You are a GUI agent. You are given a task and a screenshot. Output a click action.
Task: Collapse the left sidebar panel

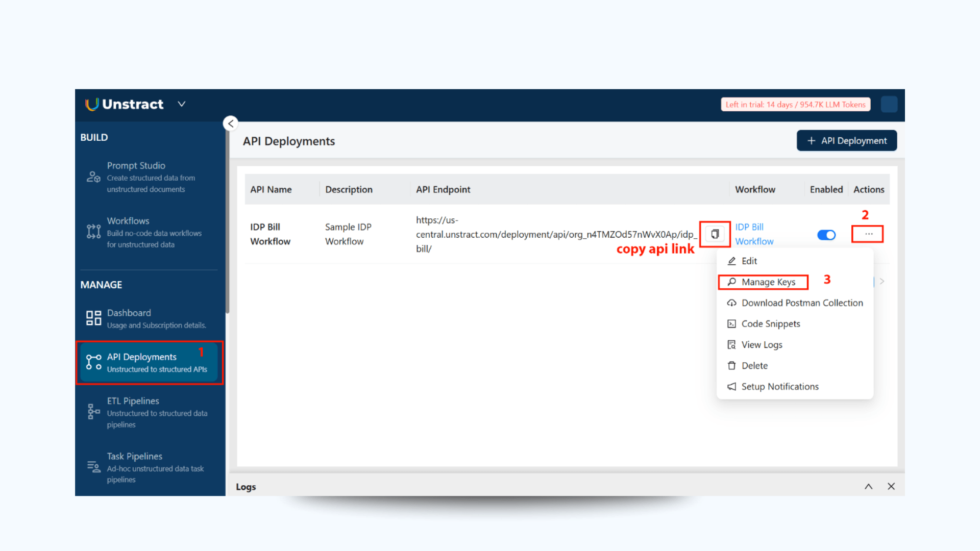tap(230, 123)
